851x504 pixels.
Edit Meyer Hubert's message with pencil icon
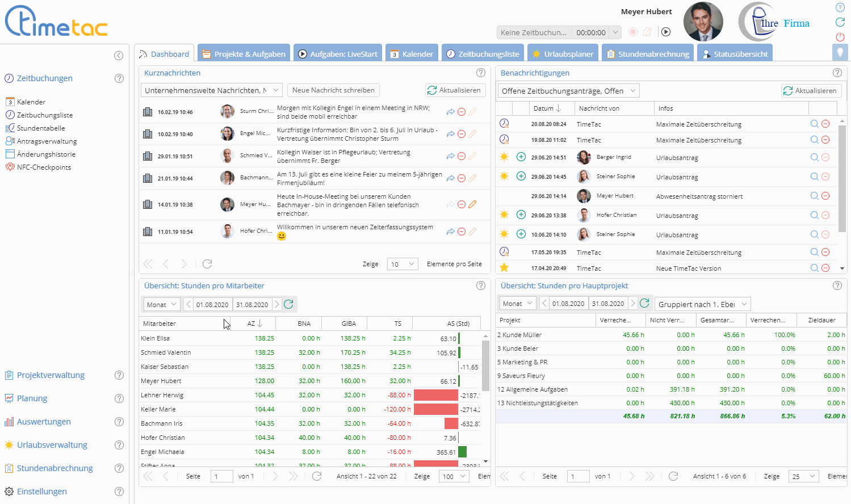(x=472, y=204)
